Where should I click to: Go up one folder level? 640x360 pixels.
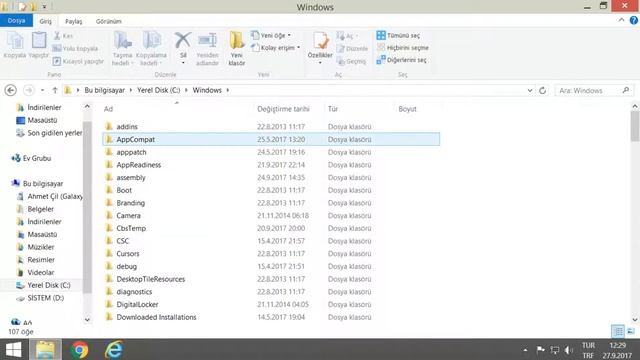pos(55,90)
